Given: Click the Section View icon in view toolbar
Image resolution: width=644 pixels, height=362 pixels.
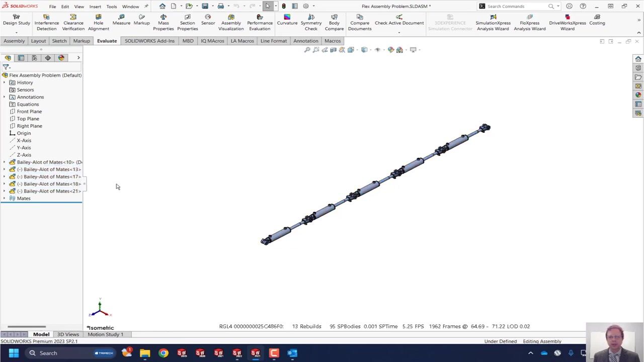Looking at the screenshot, I should pos(333,50).
